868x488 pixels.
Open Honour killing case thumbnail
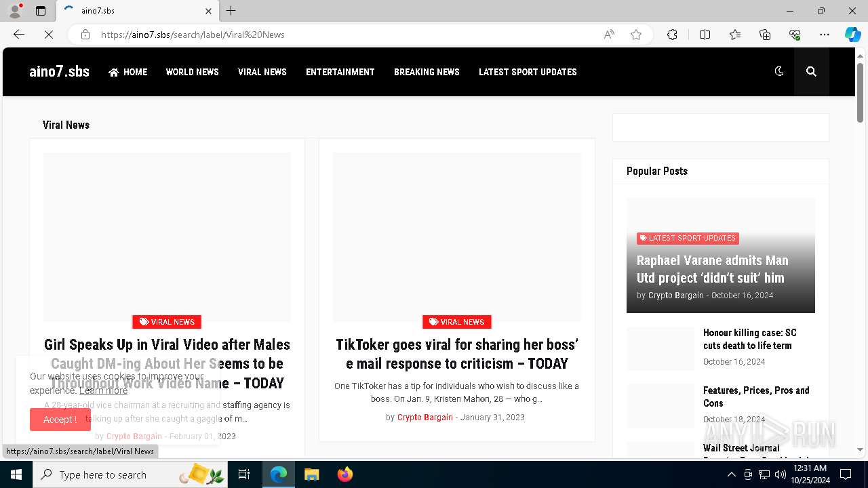660,348
